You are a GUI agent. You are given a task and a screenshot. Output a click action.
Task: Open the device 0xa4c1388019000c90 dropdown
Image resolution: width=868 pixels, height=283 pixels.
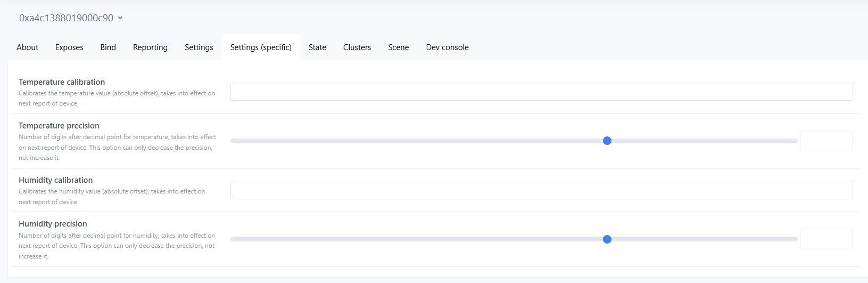tap(71, 18)
